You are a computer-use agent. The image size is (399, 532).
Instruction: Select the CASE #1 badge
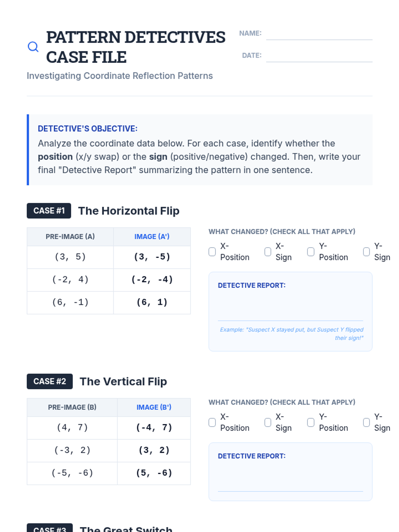(x=49, y=211)
